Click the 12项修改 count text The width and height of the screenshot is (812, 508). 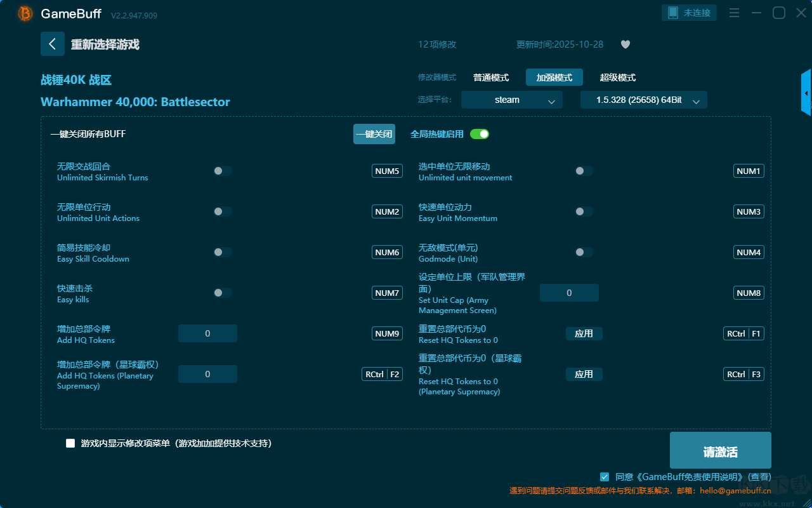point(437,44)
